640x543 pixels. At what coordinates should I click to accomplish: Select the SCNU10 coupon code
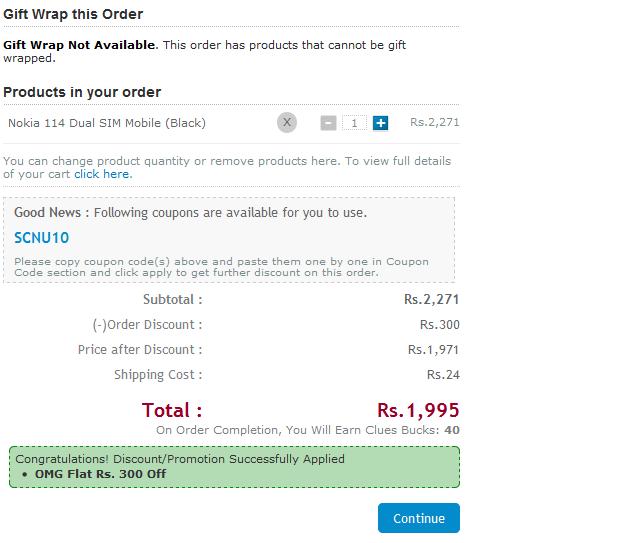coord(42,238)
